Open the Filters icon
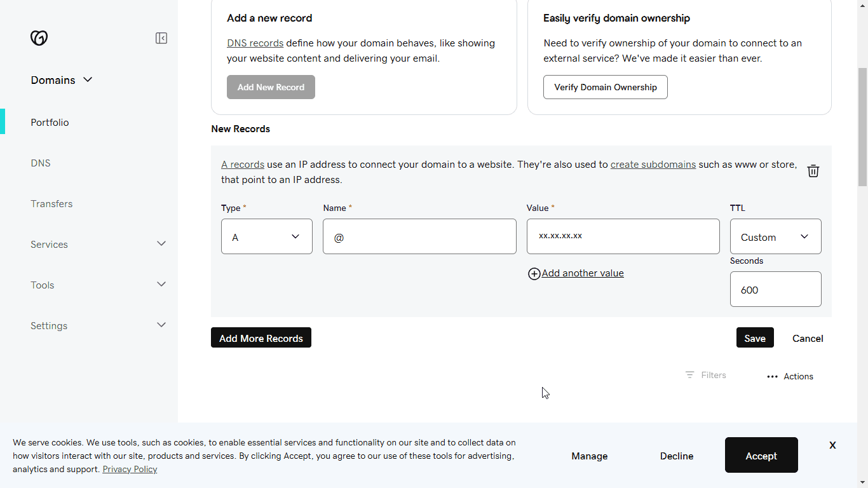 pos(689,375)
